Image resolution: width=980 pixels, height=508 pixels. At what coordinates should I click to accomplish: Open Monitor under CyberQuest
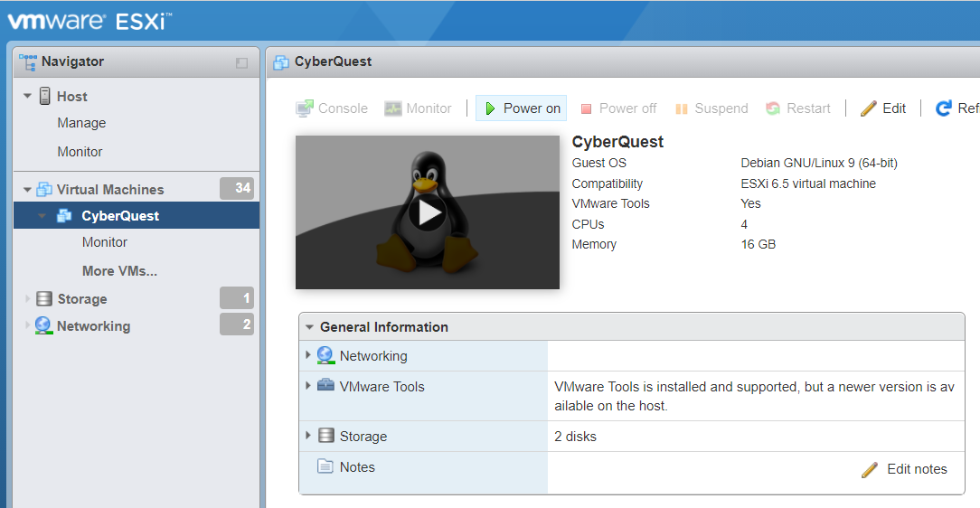click(x=104, y=242)
